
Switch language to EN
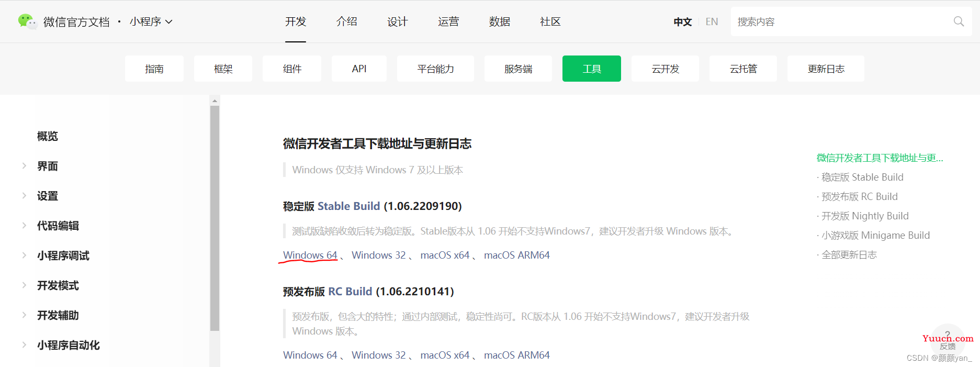712,22
